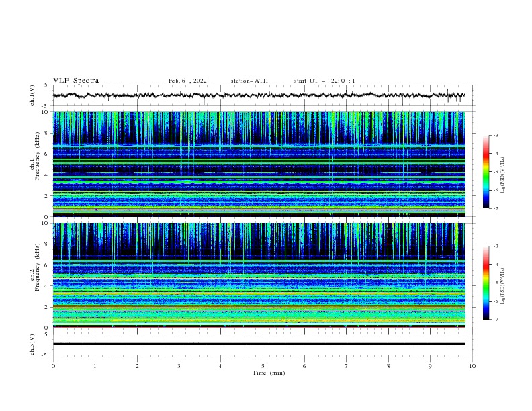Click the 'Time (min)' axis label
The height and width of the screenshot is (411, 532).
(x=269, y=373)
